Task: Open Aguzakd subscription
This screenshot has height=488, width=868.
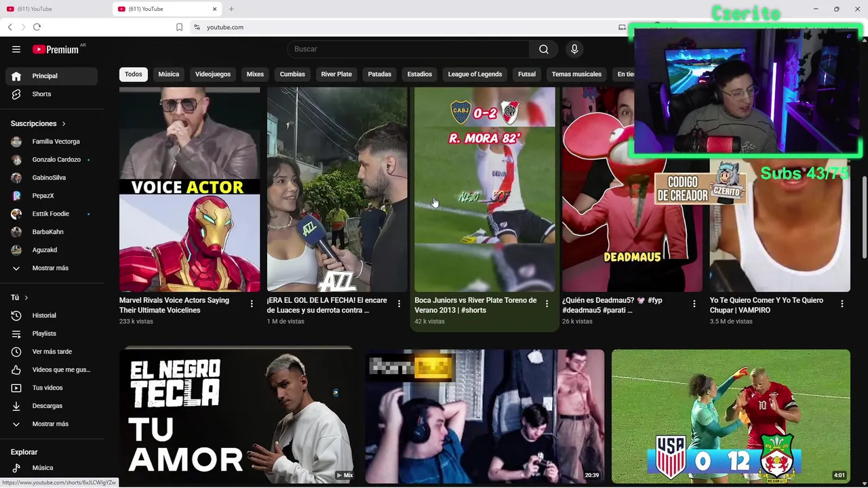Action: coord(52,250)
